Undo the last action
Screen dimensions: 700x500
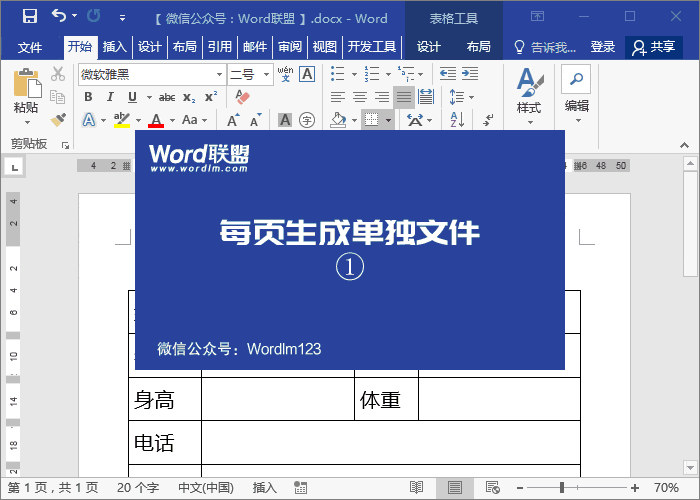(59, 17)
